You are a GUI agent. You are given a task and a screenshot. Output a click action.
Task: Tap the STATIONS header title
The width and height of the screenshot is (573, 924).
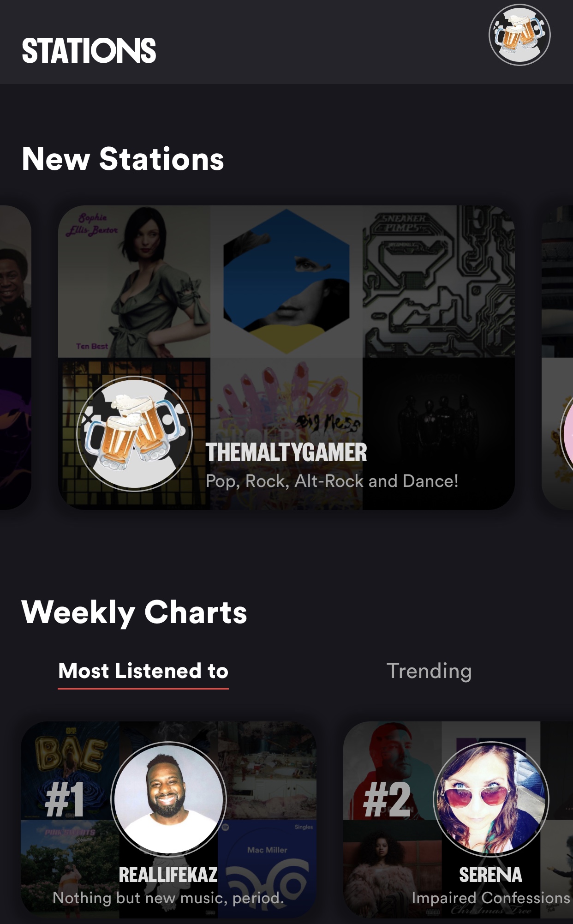click(89, 51)
